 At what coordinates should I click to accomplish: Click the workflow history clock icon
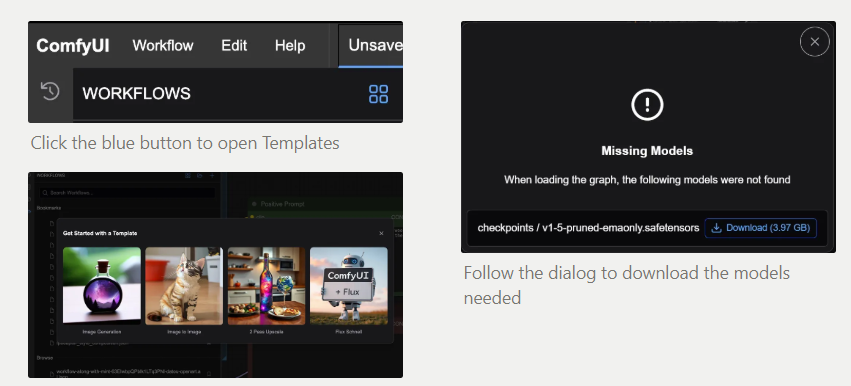50,91
